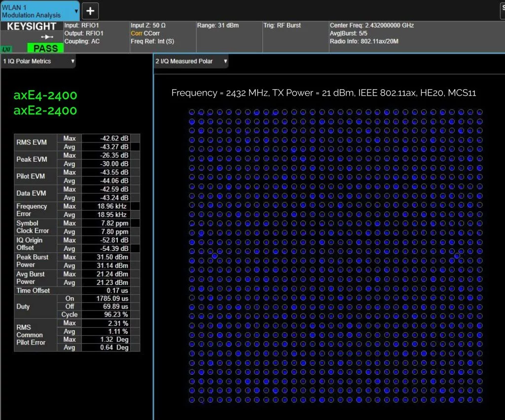Click the Freq Ref: Int (S) text
Screen dimensions: 505x420
tap(152, 41)
